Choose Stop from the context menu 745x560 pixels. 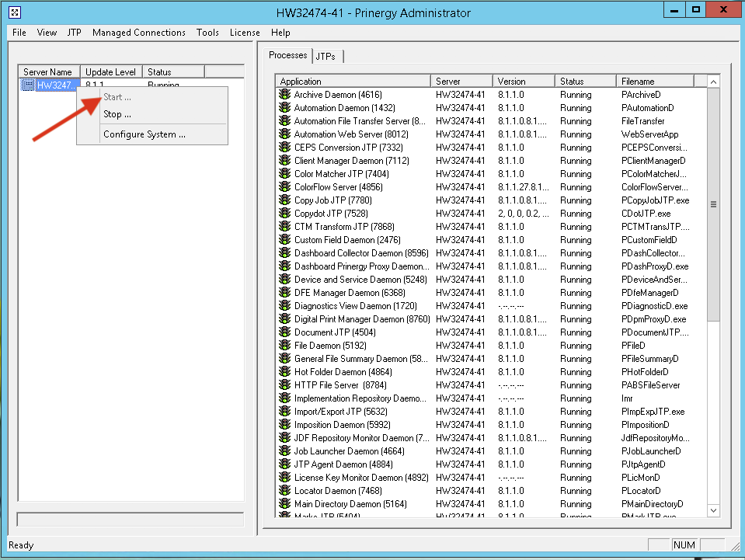[x=117, y=114]
